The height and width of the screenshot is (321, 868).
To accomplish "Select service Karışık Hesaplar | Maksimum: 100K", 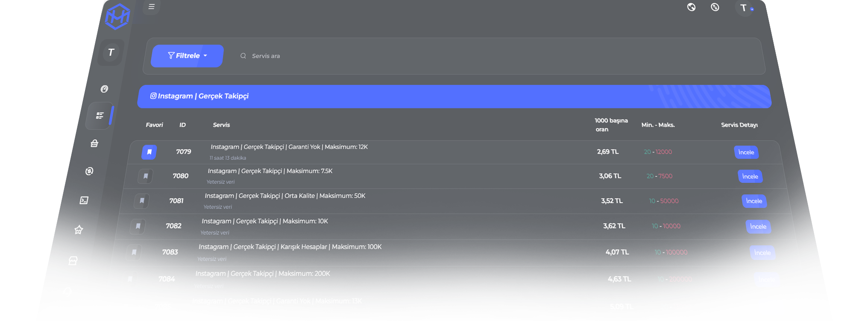I will (x=290, y=247).
